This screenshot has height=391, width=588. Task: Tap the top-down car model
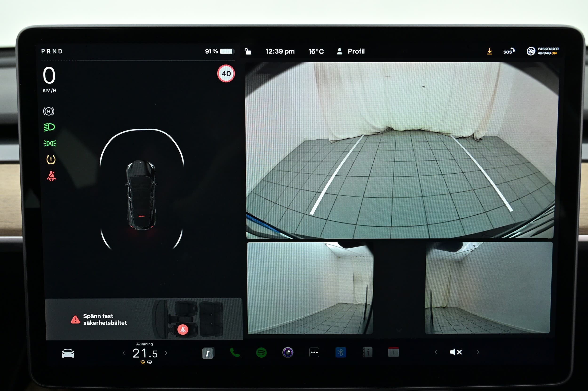point(141,195)
